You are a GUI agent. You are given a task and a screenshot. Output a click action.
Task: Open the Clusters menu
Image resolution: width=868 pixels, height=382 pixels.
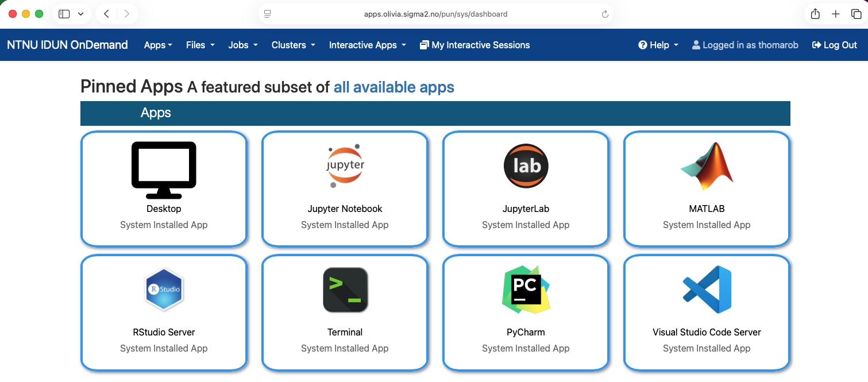(x=293, y=45)
